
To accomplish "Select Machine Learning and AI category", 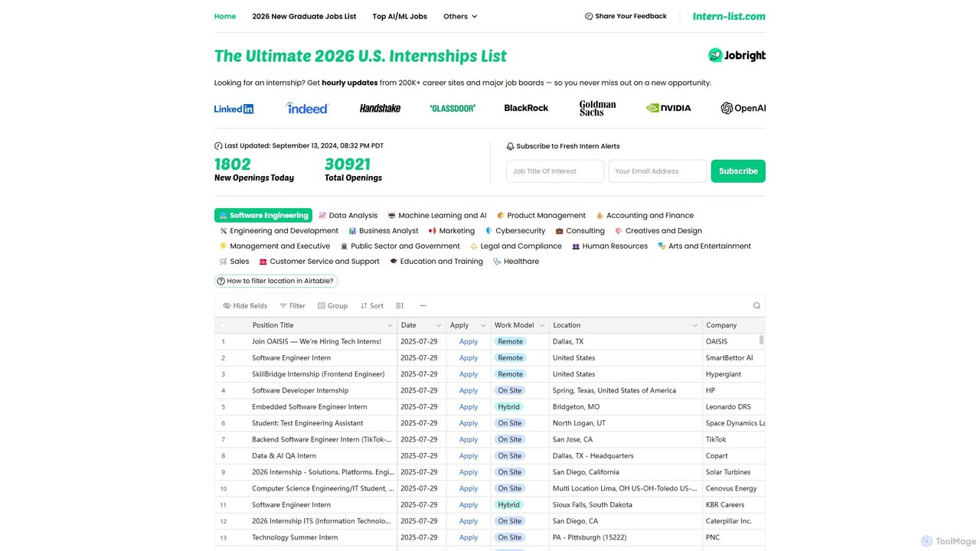I will click(x=437, y=215).
